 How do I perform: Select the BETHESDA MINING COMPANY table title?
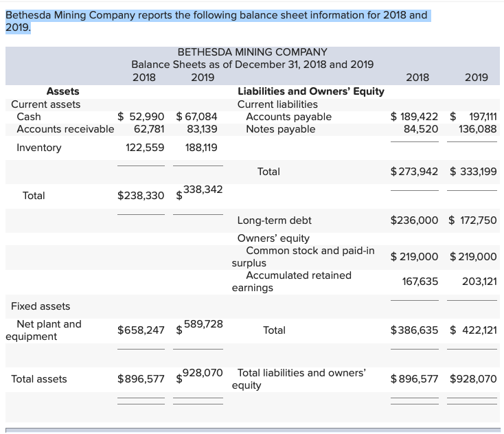coord(252,52)
